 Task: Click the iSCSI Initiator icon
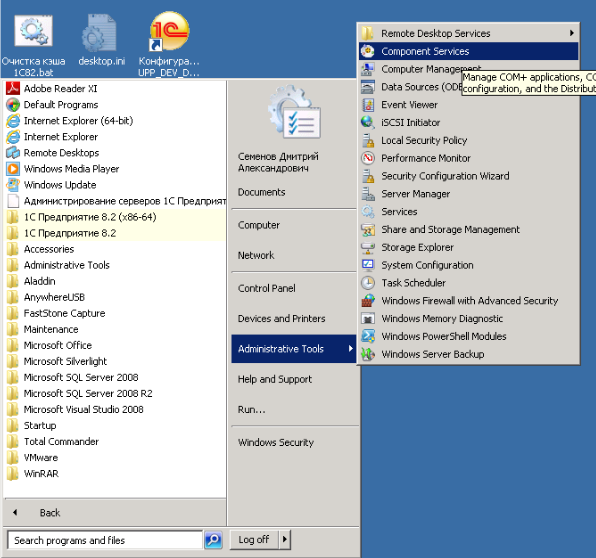[x=368, y=122]
